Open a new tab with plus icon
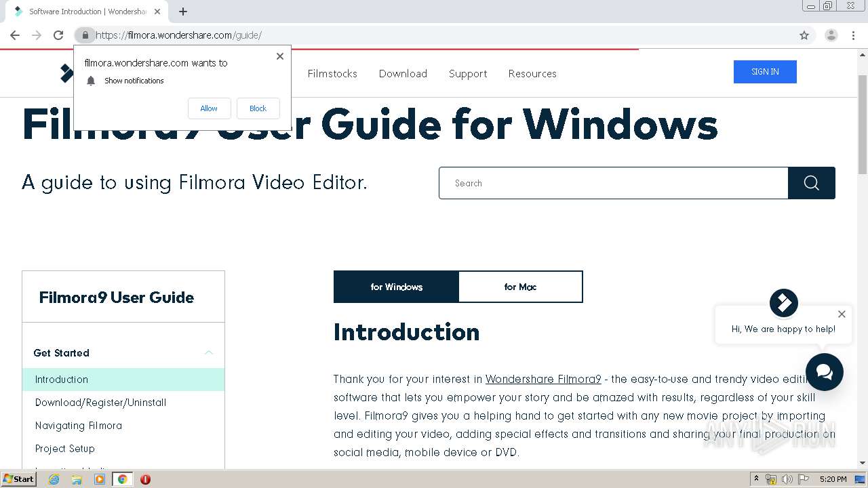The height and width of the screenshot is (488, 868). pos(183,12)
